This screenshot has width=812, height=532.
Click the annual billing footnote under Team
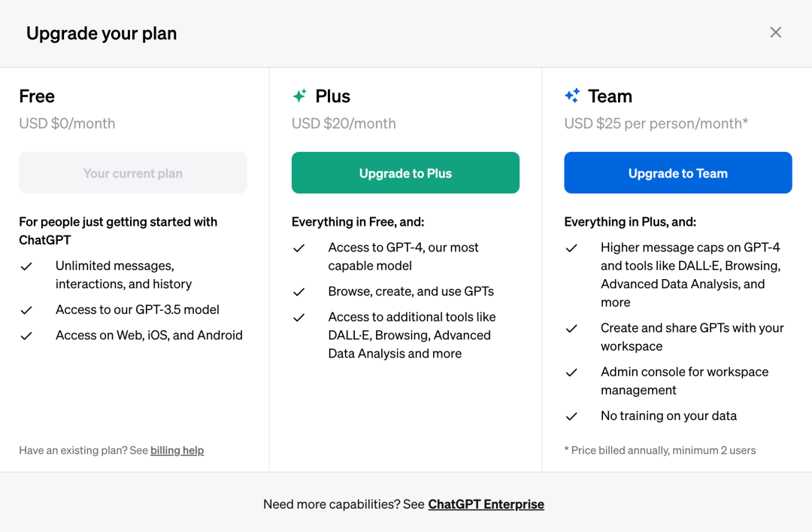(659, 451)
